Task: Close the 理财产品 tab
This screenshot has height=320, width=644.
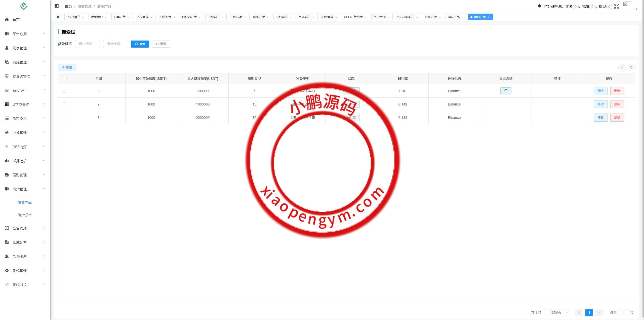Action: (x=463, y=17)
